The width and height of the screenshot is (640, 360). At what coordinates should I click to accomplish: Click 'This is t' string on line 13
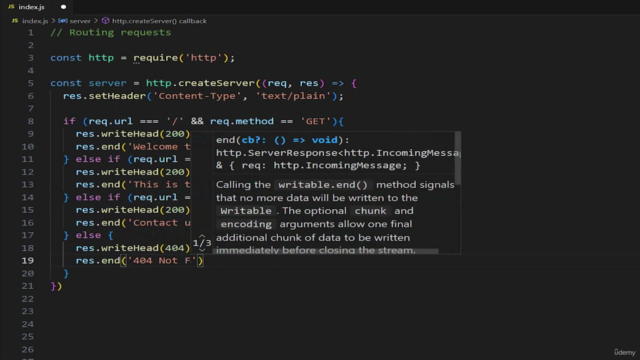click(159, 184)
